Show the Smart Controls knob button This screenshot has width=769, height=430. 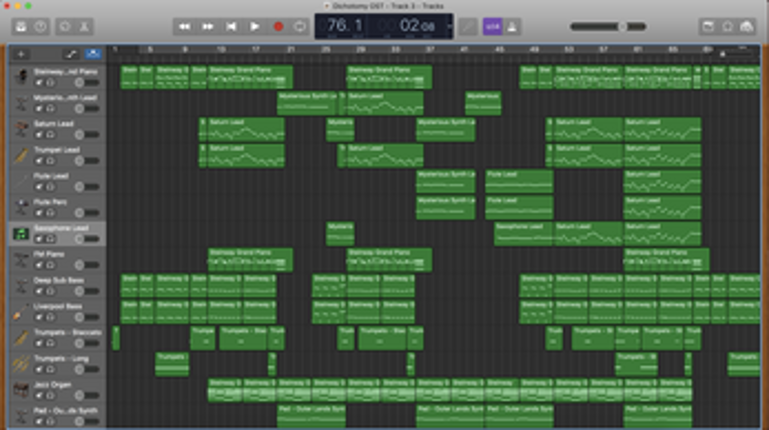tap(65, 26)
